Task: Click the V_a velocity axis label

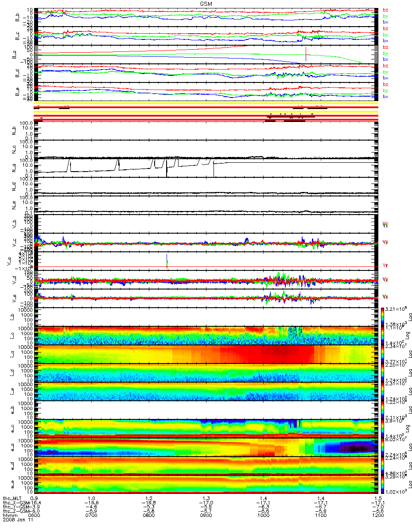Action: click(x=9, y=262)
